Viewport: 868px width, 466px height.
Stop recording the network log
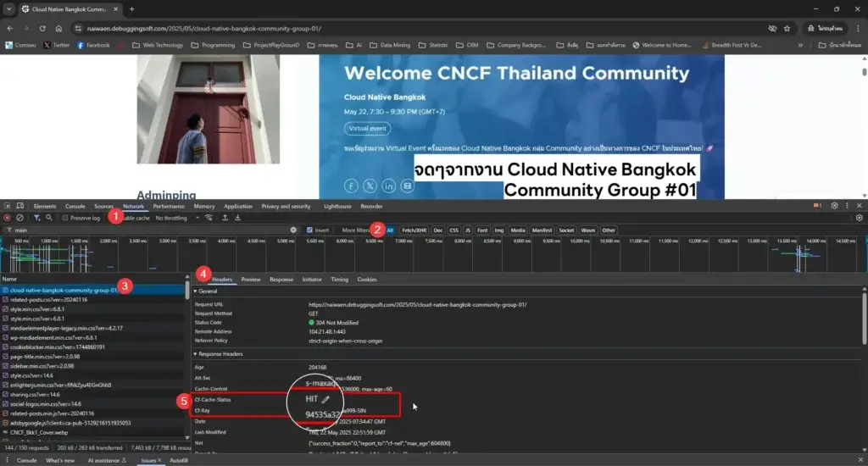(x=7, y=218)
